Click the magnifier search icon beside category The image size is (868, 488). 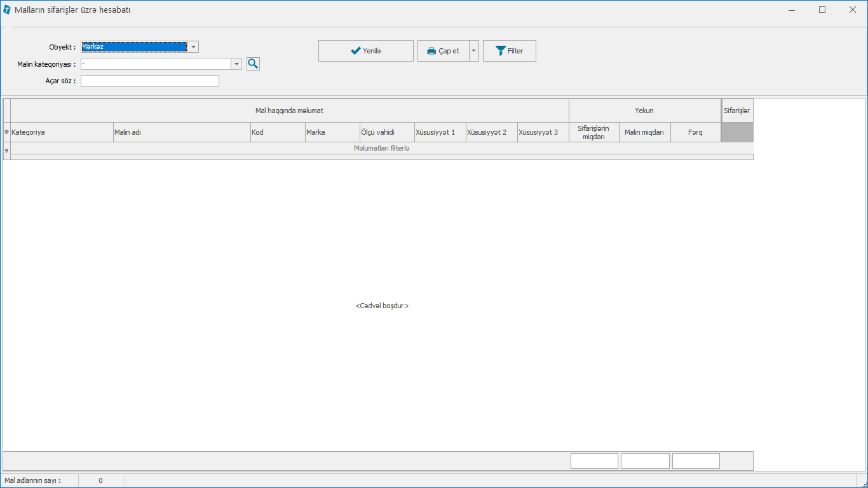coord(253,64)
